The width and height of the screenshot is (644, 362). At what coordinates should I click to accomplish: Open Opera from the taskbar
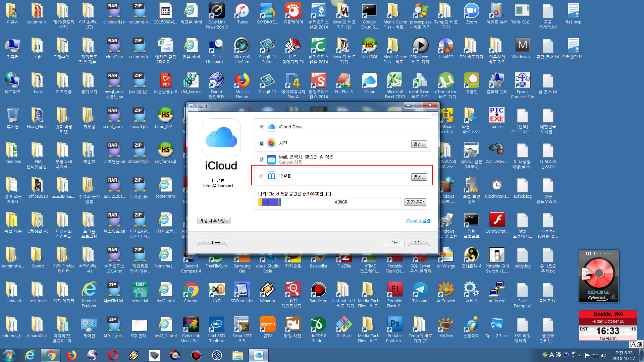pos(113,355)
